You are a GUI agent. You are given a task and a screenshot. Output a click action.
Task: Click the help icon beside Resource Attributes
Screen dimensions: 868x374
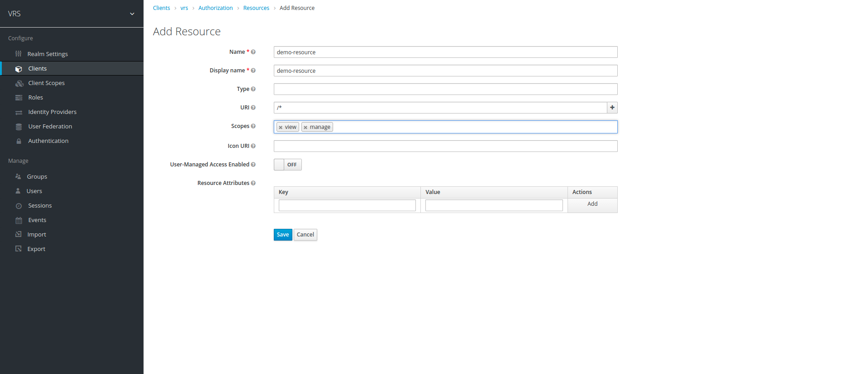coord(253,183)
